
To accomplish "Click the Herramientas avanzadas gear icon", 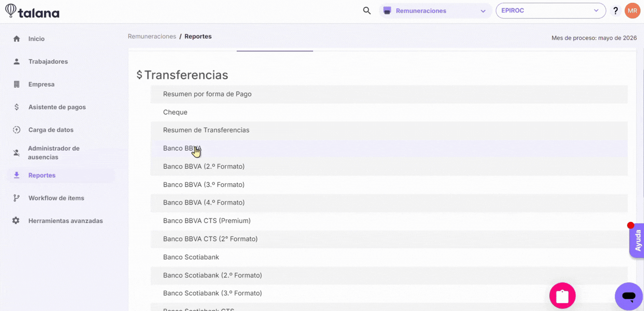I will 16,221.
